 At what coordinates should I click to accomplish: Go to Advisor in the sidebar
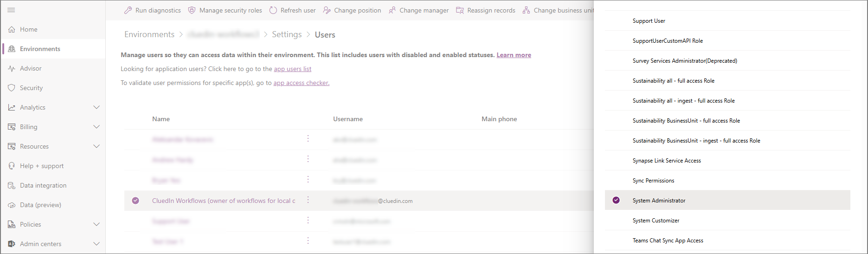click(53, 68)
